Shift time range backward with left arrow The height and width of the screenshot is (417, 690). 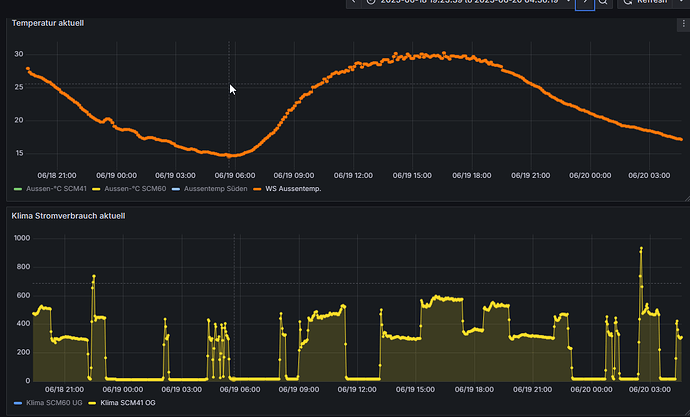tap(354, 3)
